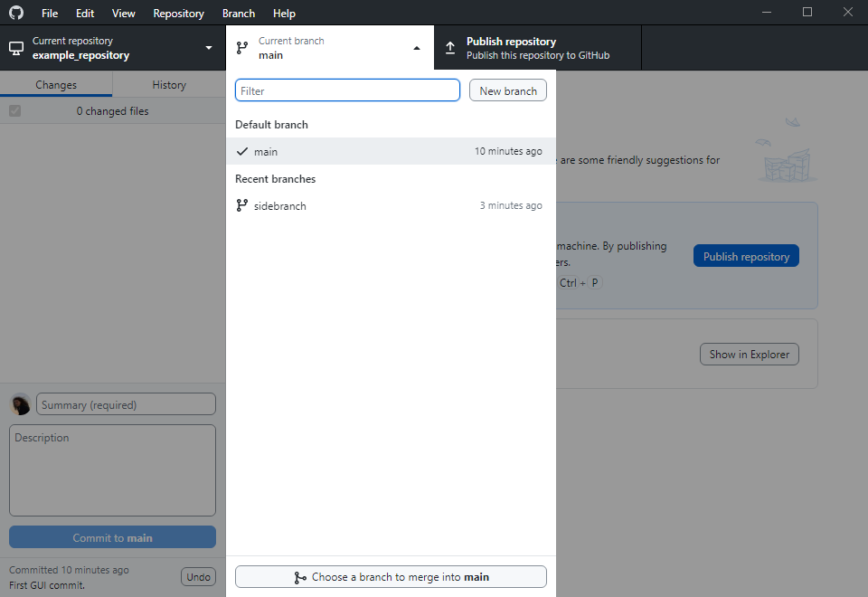868x597 pixels.
Task: Click the branch icon next to sidebranch
Action: tap(242, 205)
